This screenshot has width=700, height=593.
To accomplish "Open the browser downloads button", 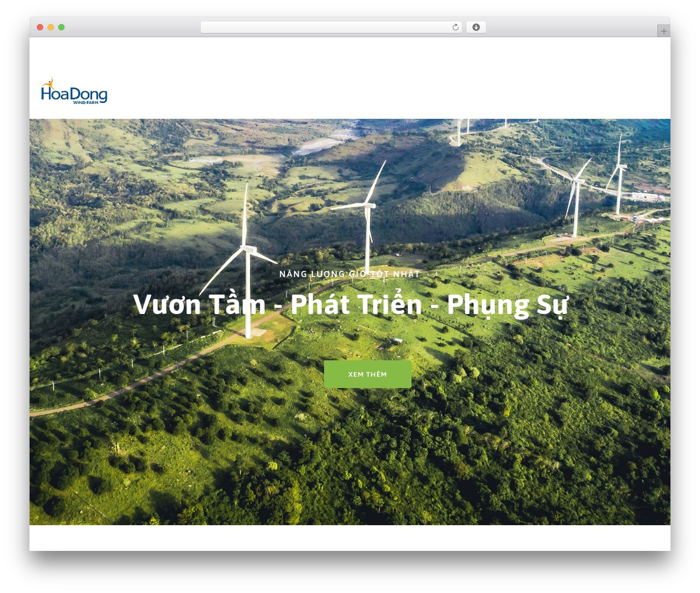I will click(476, 27).
